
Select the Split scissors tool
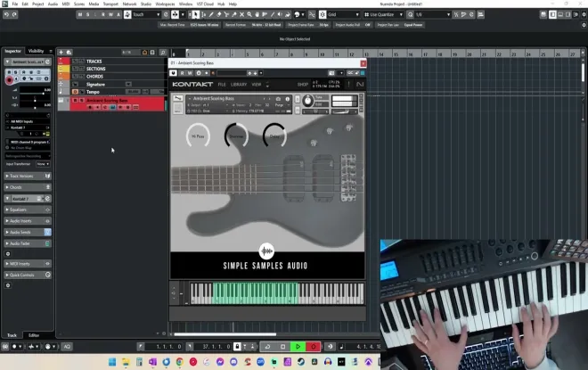coord(226,14)
